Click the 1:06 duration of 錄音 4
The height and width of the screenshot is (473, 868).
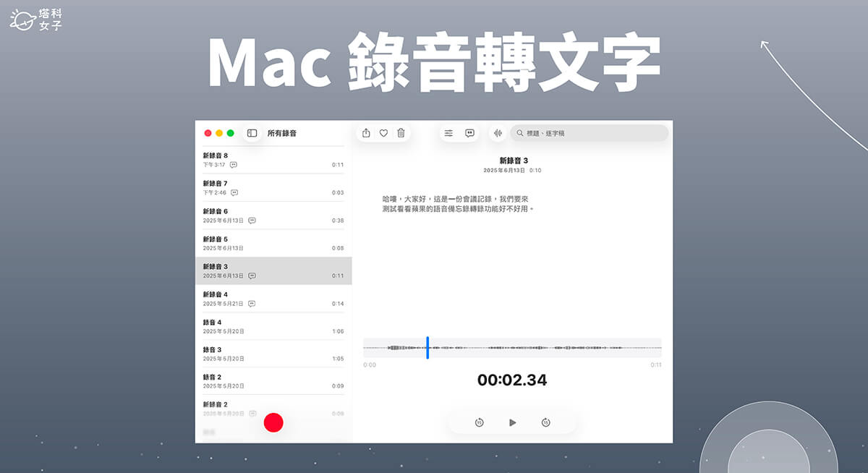(338, 331)
